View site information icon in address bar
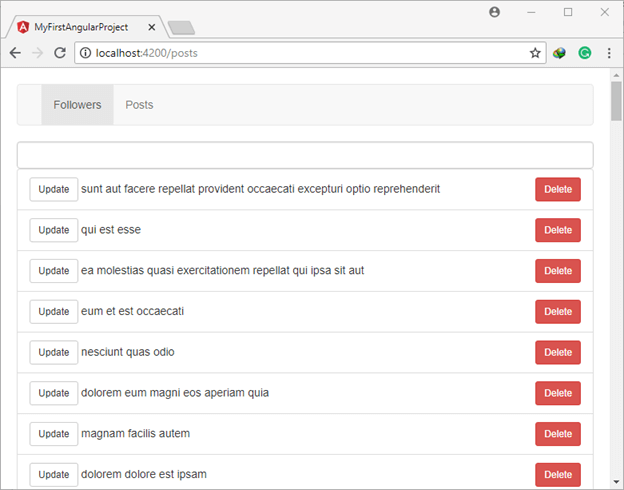 (x=85, y=53)
